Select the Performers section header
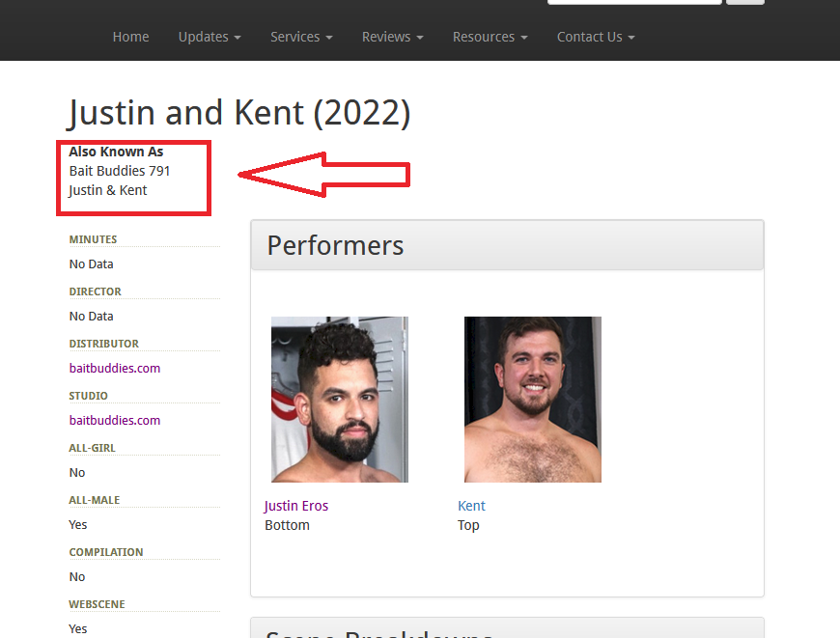840x638 pixels. click(x=335, y=246)
